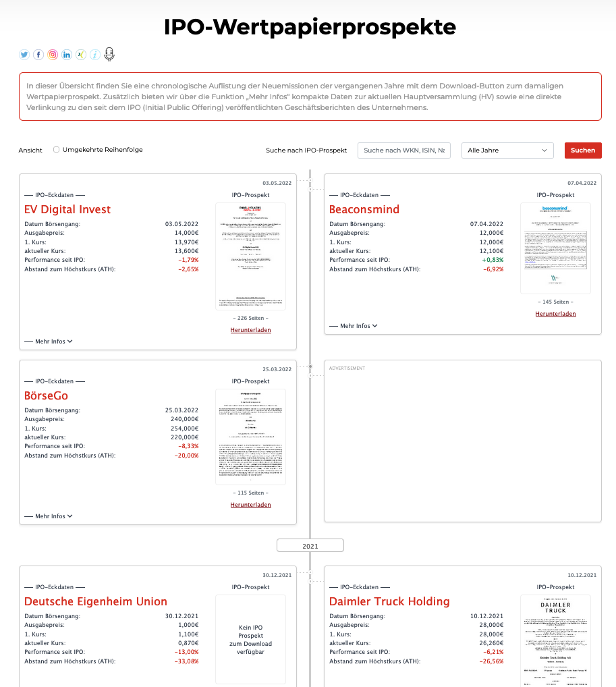Select Beaconsmind ATH distance -6,92%
The height and width of the screenshot is (687, 616).
pos(493,269)
